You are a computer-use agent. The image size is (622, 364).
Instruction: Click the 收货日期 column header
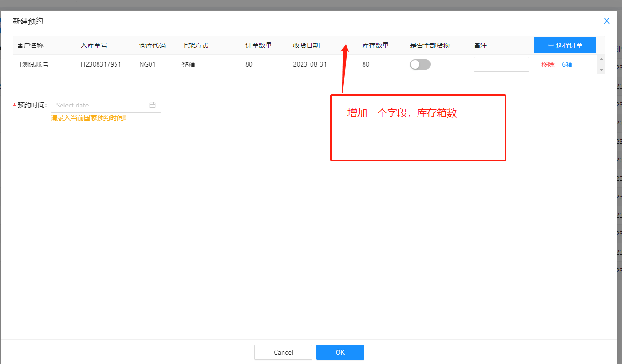[306, 45]
